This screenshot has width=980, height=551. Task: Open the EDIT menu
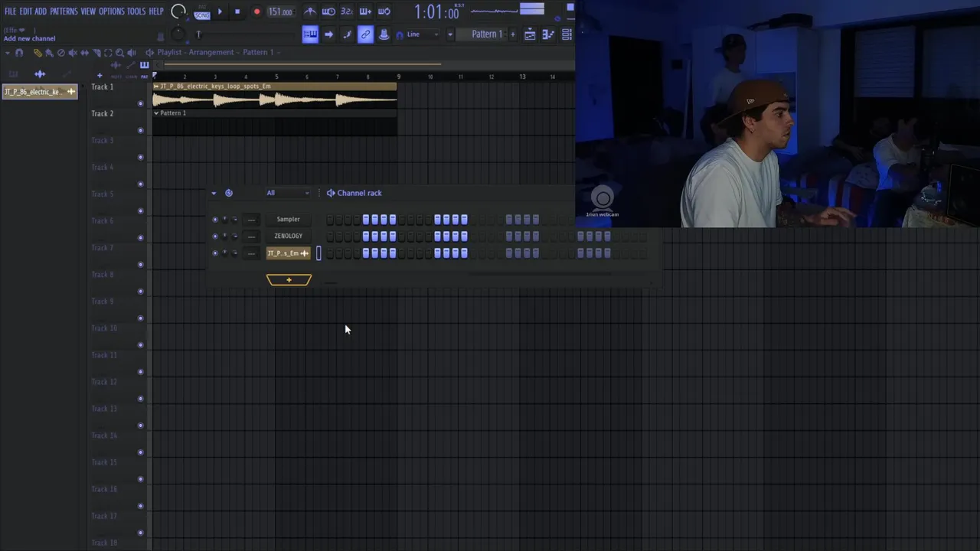tap(26, 11)
